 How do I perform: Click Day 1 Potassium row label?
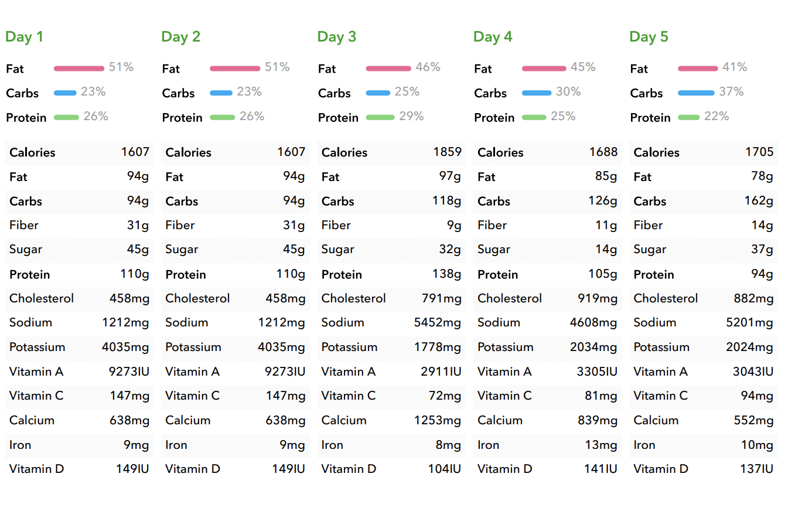point(37,347)
